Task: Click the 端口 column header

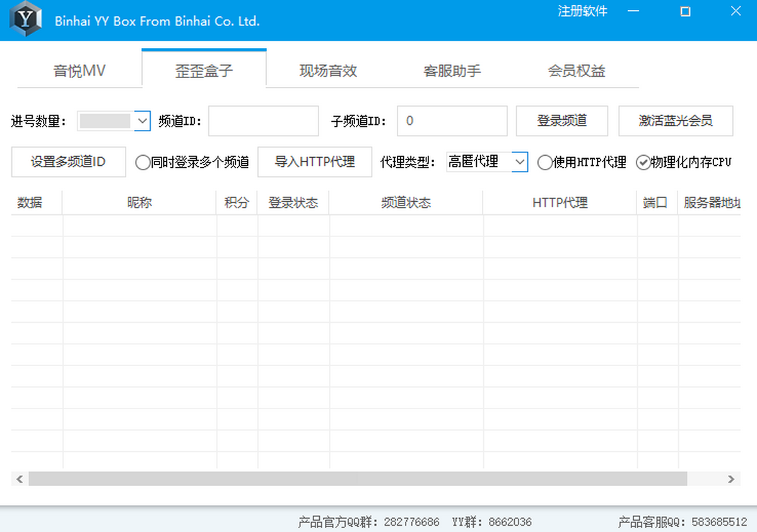Action: pos(657,202)
